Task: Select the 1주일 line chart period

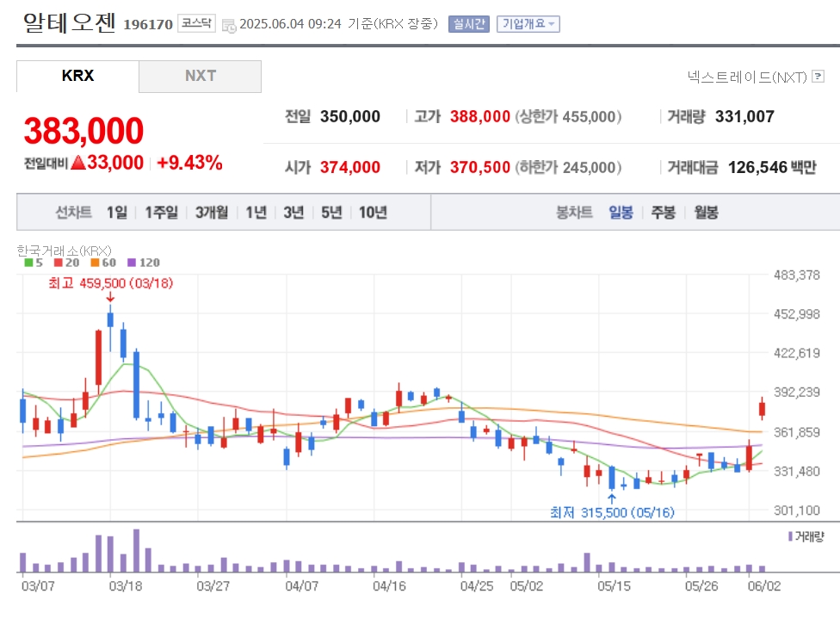Action: pyautogui.click(x=161, y=213)
